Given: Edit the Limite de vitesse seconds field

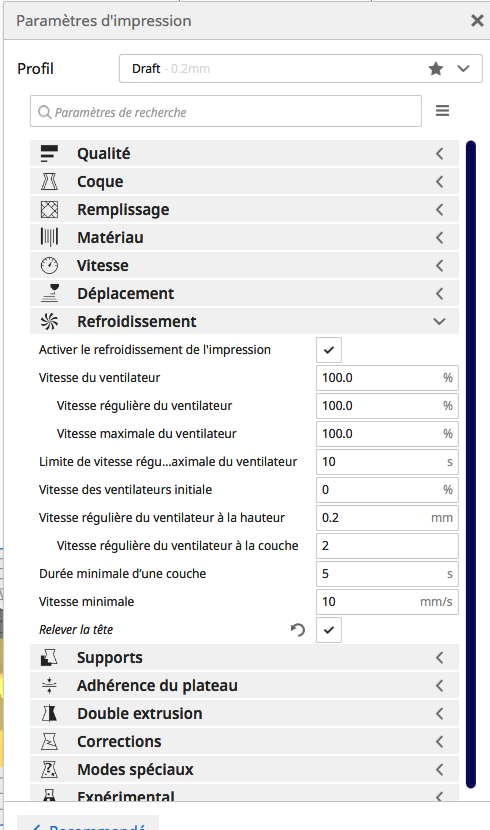Looking at the screenshot, I should click(x=387, y=462).
